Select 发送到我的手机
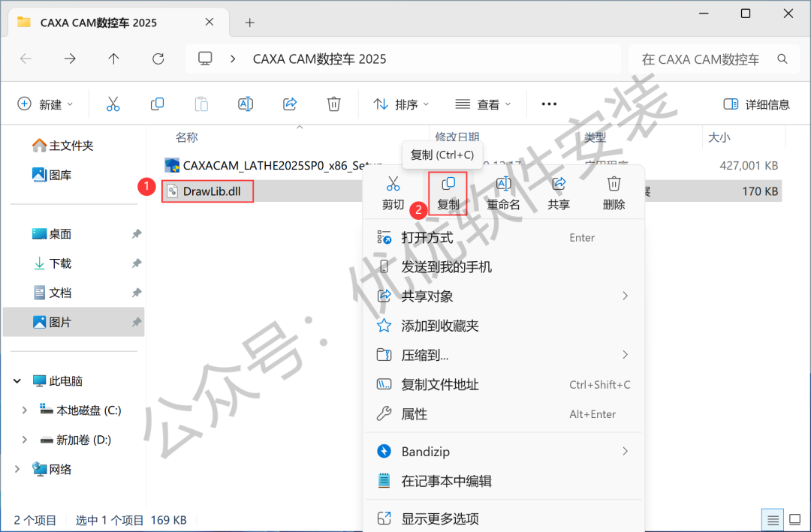Viewport: 811px width, 532px height. pos(503,267)
